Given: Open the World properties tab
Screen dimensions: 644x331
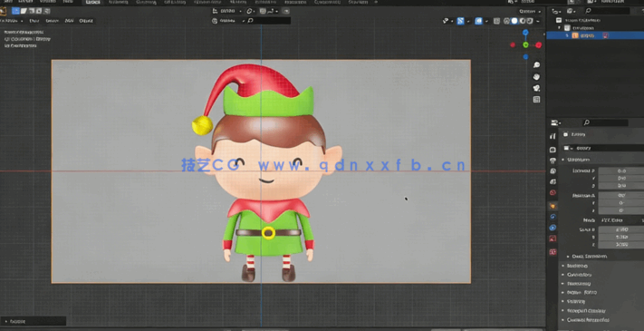Looking at the screenshot, I should 553,192.
